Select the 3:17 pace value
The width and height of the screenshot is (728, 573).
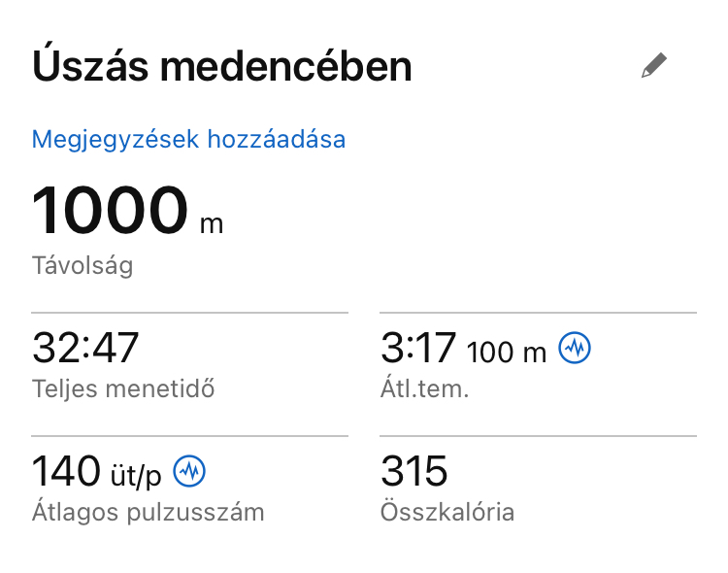[x=419, y=349]
